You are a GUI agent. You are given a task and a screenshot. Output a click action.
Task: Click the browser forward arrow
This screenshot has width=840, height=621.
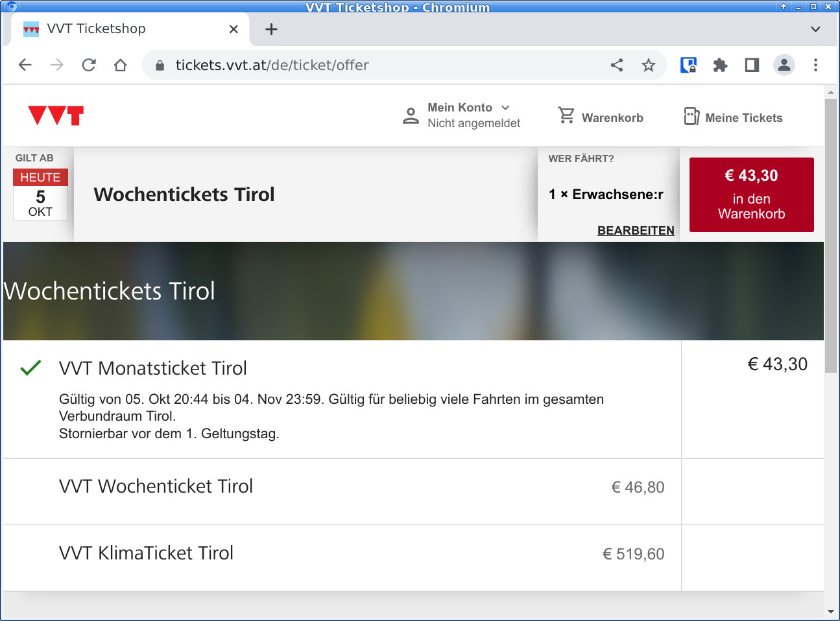tap(57, 65)
